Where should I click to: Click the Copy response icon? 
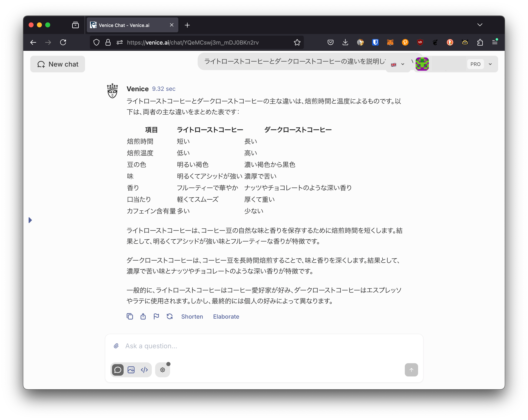coord(130,316)
